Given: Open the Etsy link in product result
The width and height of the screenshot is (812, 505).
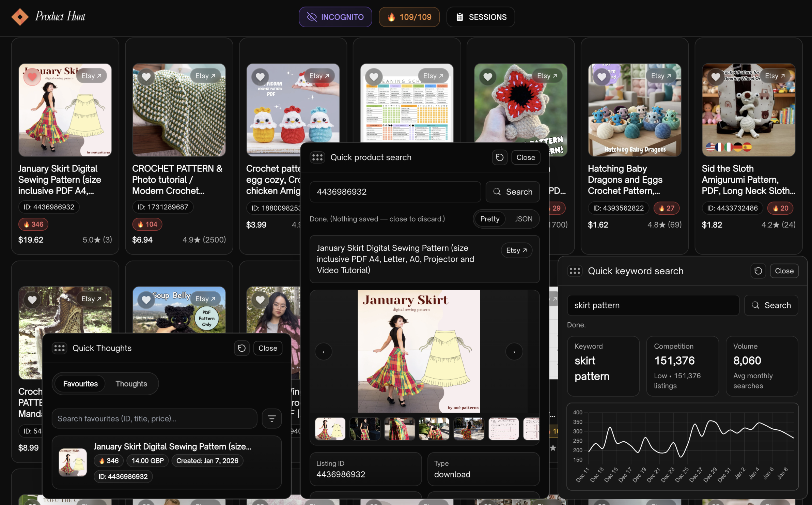Looking at the screenshot, I should coord(516,250).
